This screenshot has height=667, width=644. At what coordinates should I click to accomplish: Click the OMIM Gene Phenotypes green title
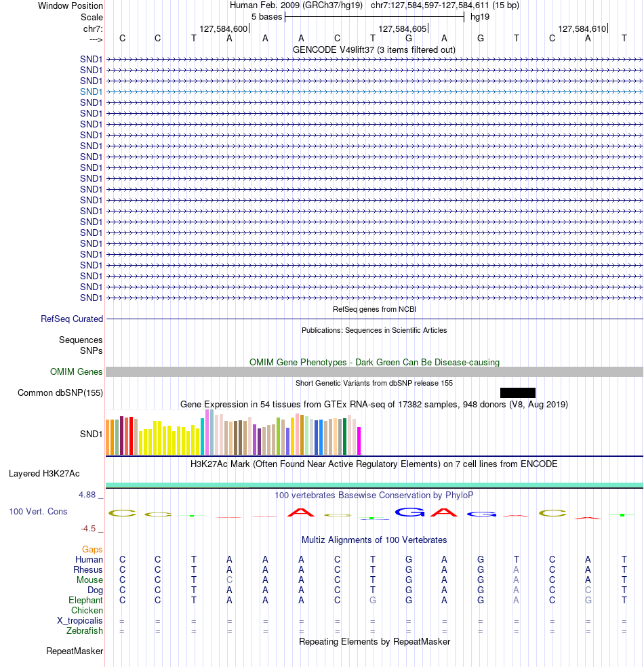coord(374,363)
